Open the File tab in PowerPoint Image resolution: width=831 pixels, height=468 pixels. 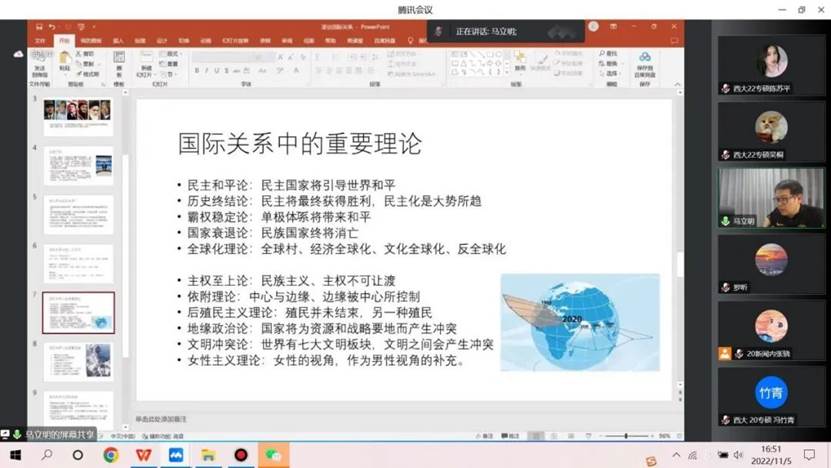point(40,40)
